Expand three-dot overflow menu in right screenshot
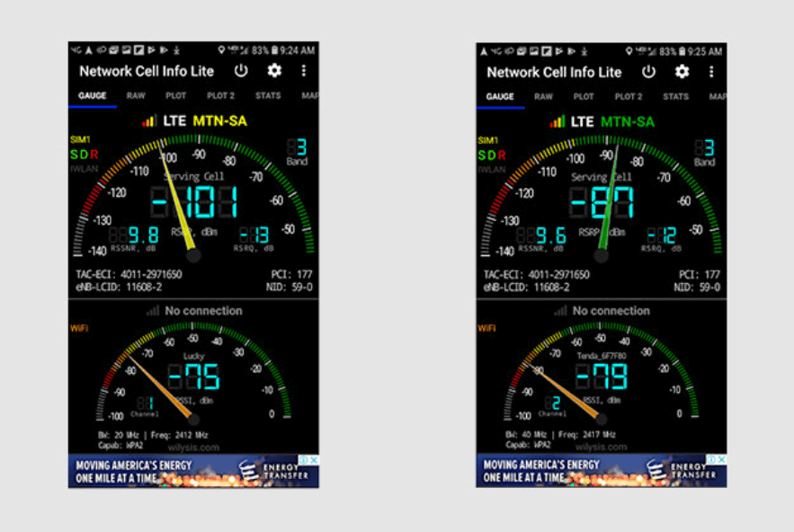794x532 pixels. (711, 71)
